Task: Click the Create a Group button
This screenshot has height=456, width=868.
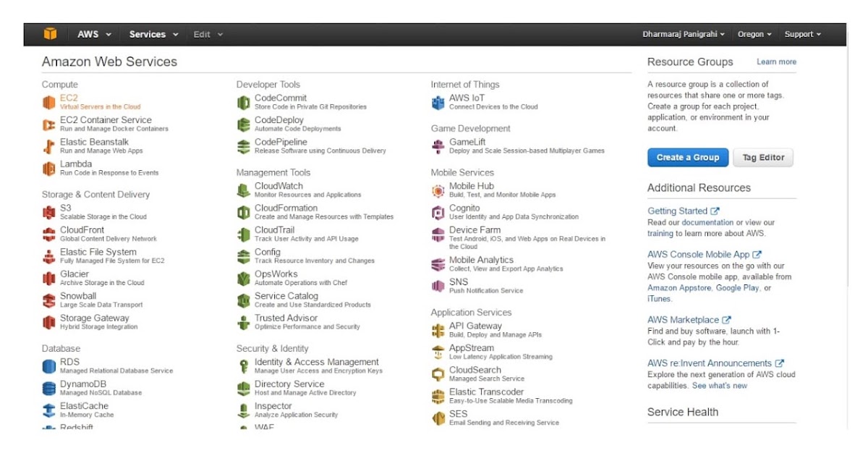Action: (687, 157)
